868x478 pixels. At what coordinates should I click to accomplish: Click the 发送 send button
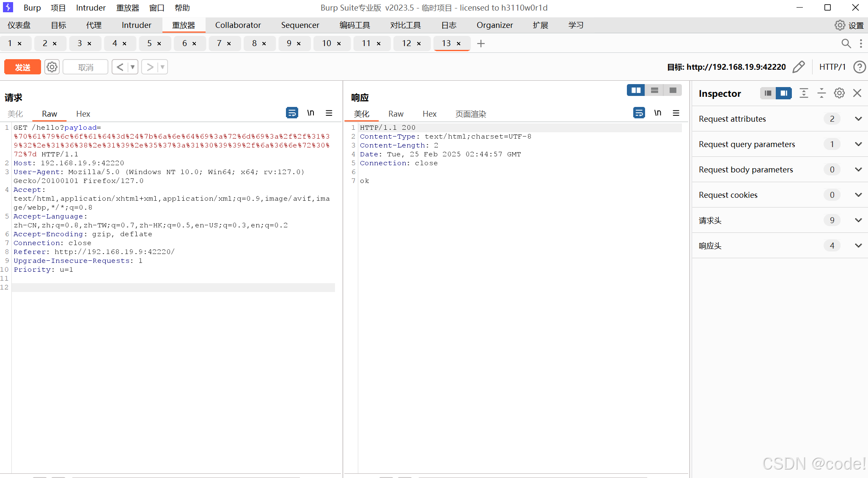click(x=23, y=67)
